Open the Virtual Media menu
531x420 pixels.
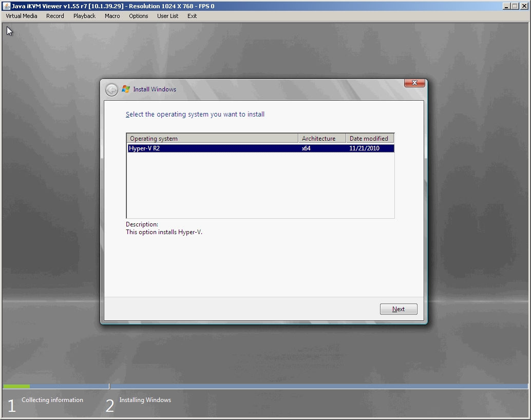(22, 16)
